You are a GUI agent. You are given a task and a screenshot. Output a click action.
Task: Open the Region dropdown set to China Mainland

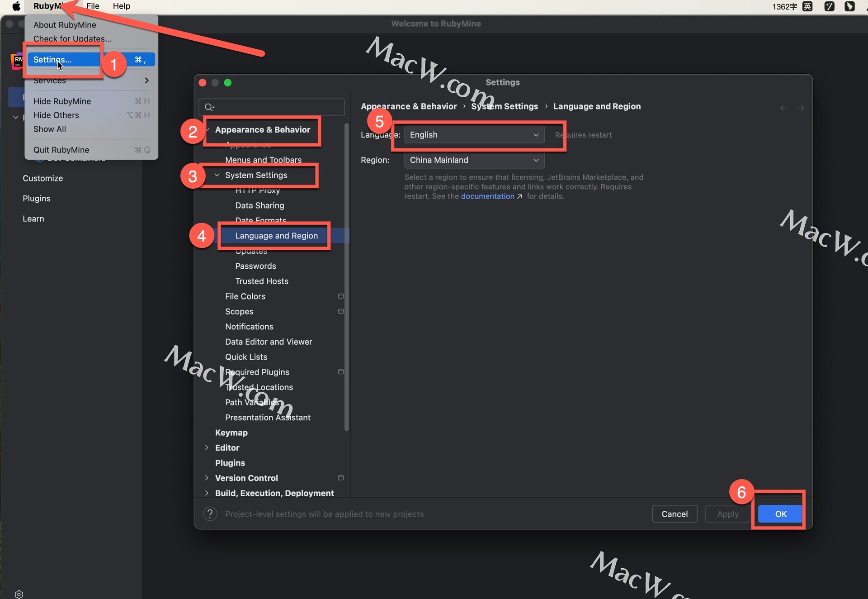click(x=474, y=160)
